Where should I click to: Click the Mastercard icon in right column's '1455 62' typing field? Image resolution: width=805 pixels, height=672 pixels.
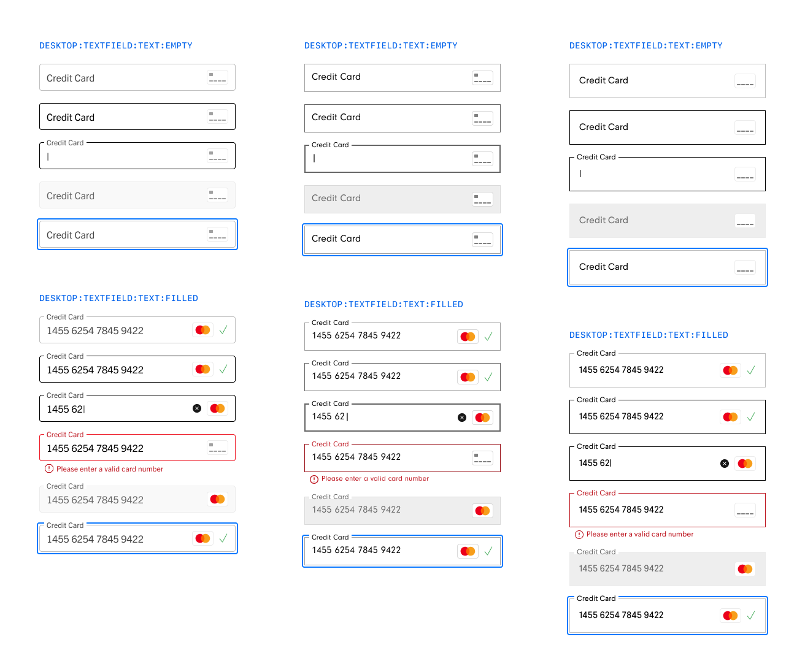745,464
